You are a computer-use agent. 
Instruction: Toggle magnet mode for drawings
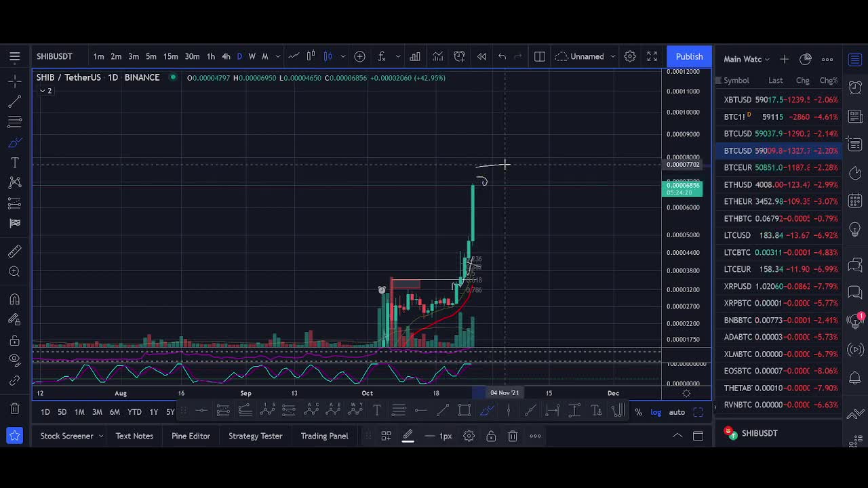click(15, 300)
